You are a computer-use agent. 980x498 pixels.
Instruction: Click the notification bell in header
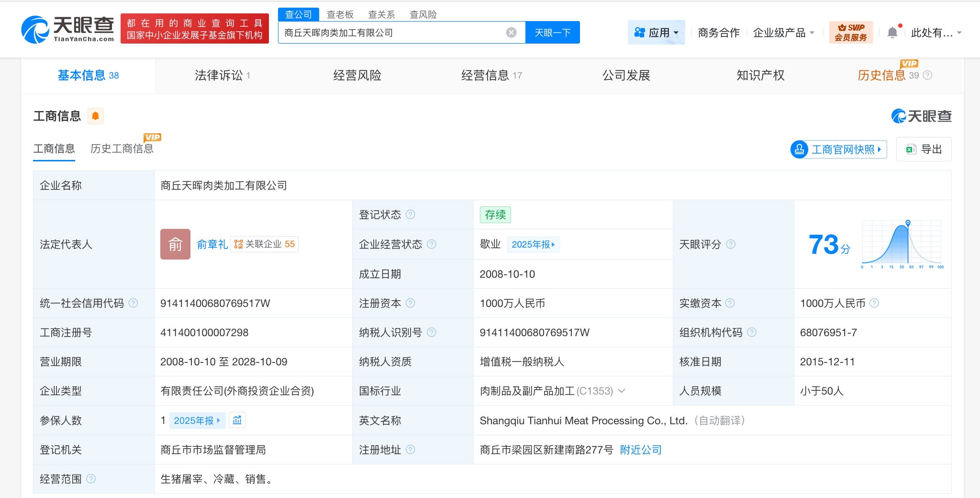(x=892, y=33)
